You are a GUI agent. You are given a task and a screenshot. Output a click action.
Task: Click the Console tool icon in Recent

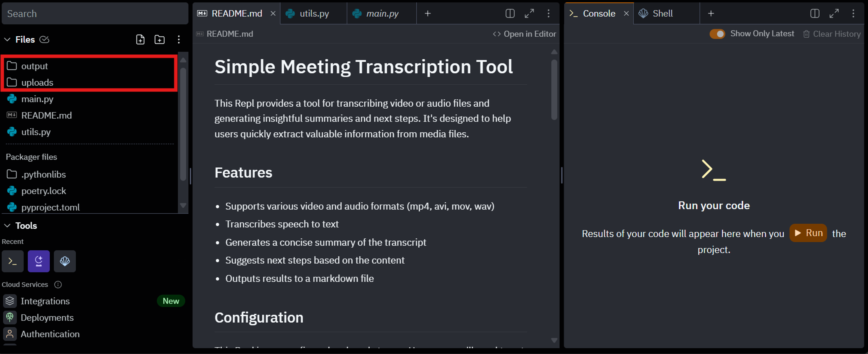(13, 261)
